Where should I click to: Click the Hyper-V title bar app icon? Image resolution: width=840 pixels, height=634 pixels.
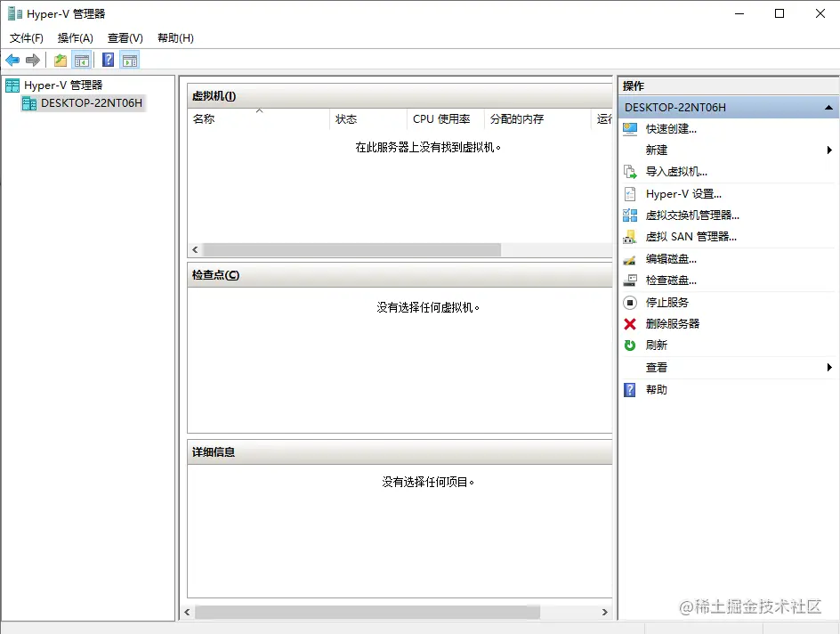point(14,13)
